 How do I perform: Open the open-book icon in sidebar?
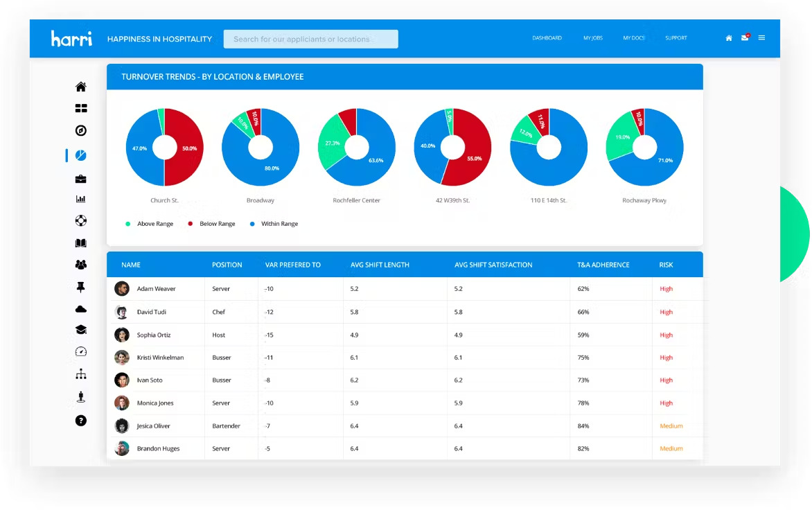coord(81,243)
